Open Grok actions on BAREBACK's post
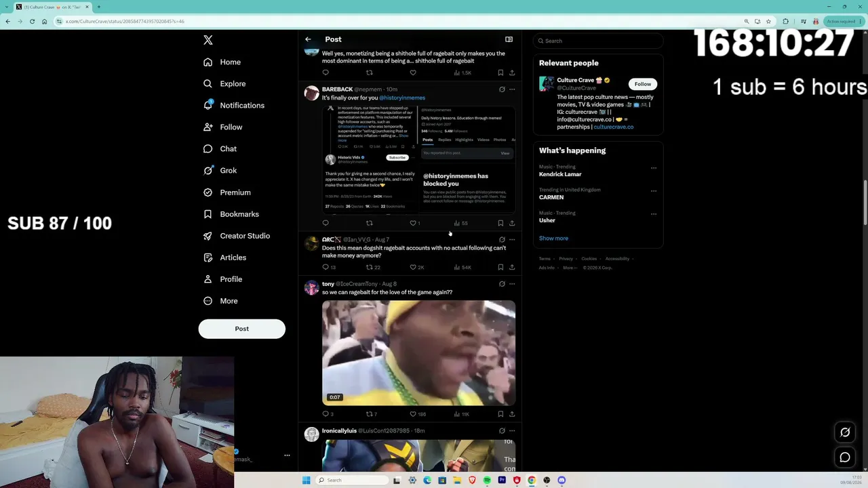The image size is (868, 488). [x=502, y=89]
